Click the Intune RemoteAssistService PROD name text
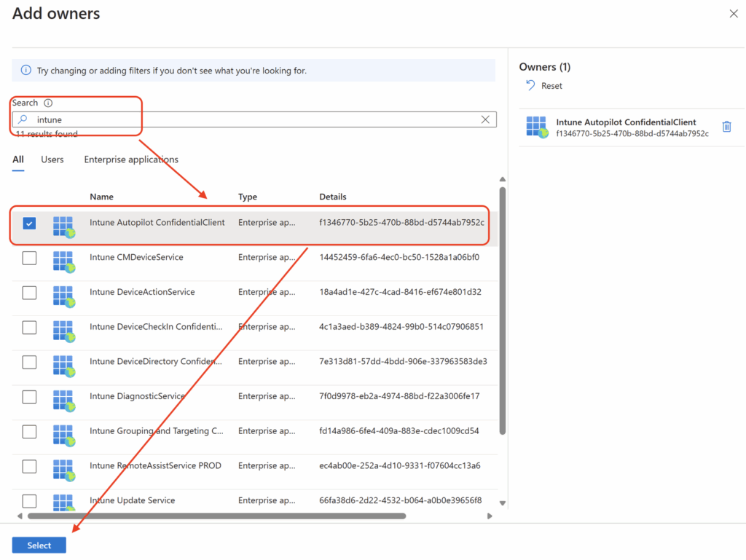 pyautogui.click(x=156, y=465)
